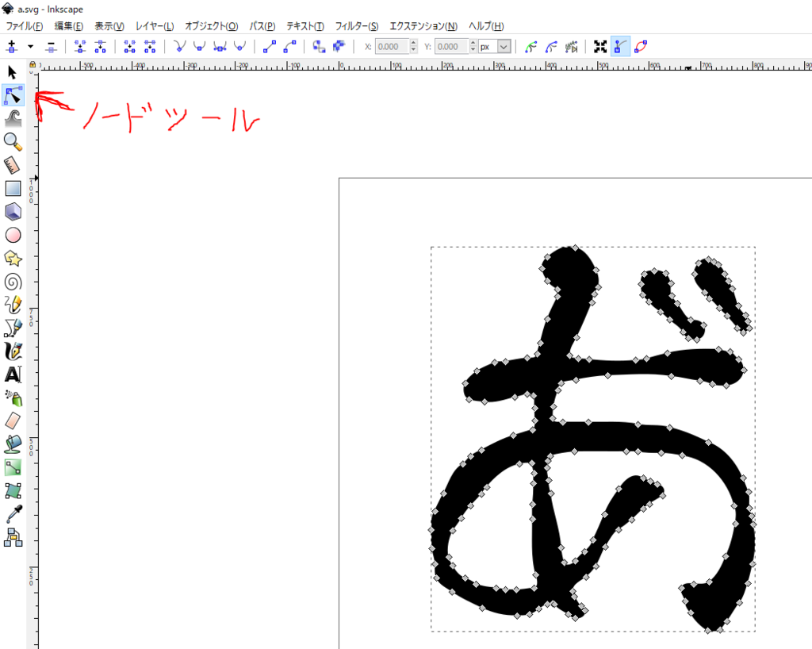Open the レイヤー(L) menu
812x649 pixels.
[155, 26]
